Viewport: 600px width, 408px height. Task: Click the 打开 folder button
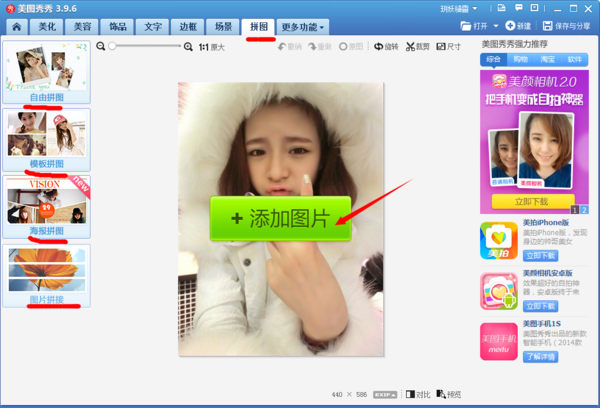coord(474,26)
